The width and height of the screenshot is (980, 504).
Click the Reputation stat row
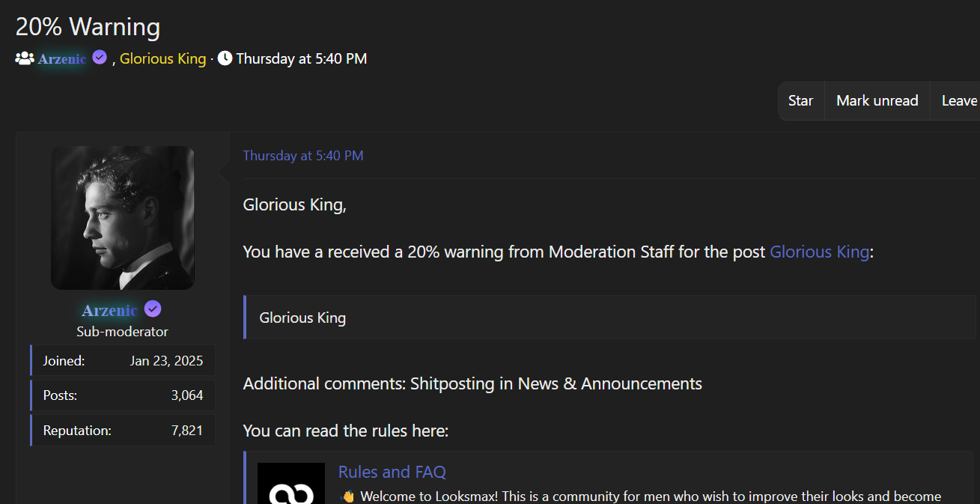coord(123,431)
